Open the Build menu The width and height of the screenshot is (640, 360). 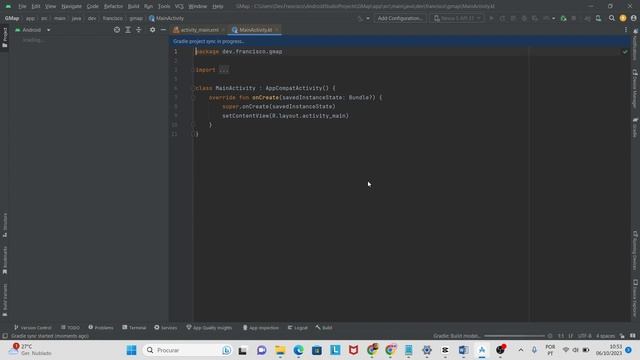133,7
